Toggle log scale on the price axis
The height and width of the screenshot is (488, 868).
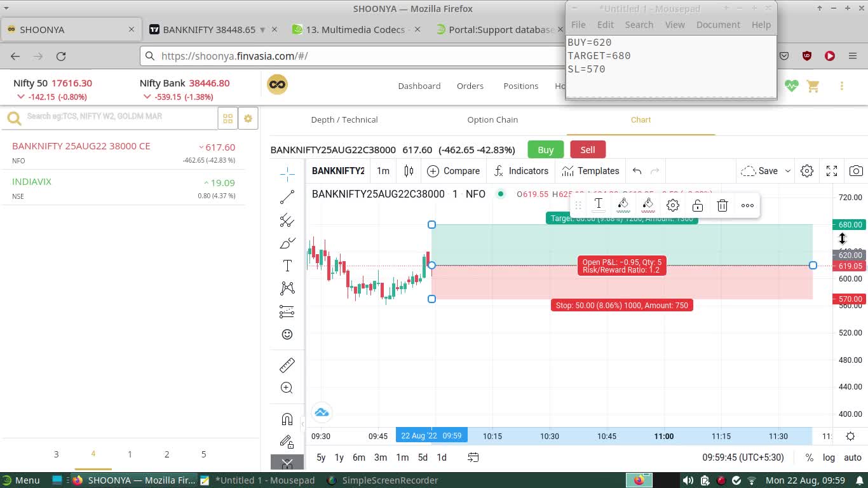point(829,457)
